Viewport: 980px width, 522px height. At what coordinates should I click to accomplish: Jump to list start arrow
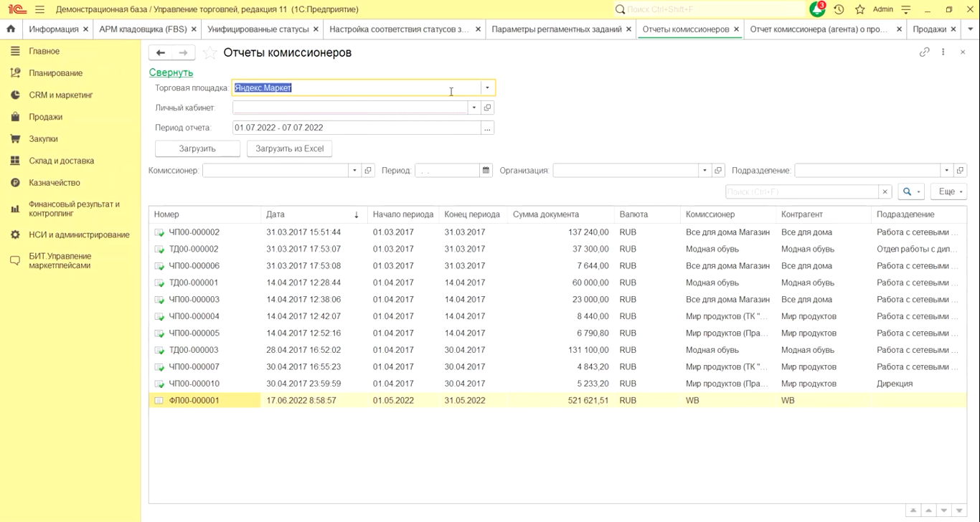pyautogui.click(x=913, y=511)
